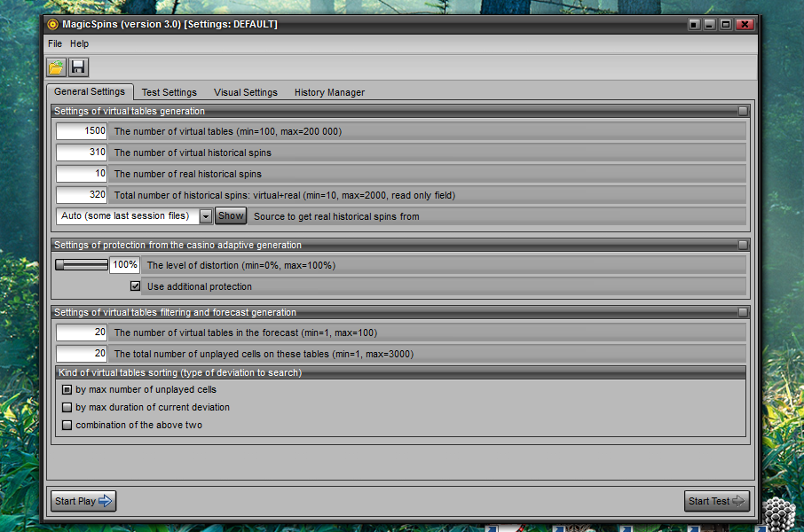Focus the total unplayed cells field
The height and width of the screenshot is (532, 804).
click(x=82, y=354)
